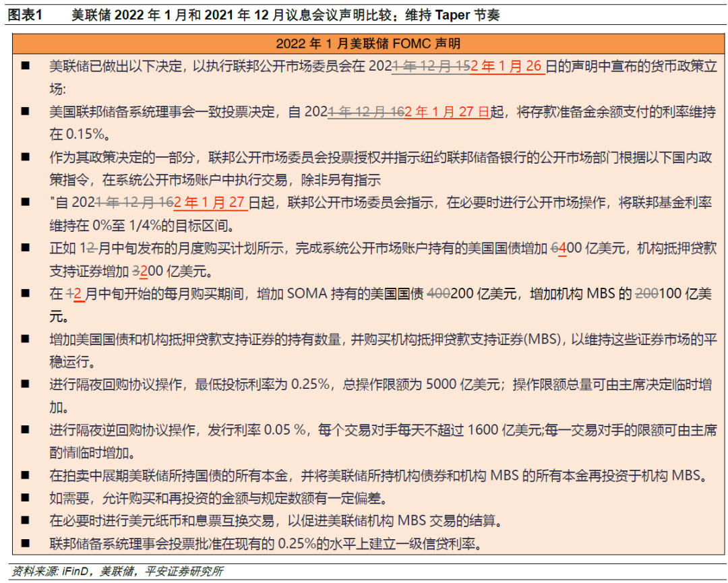Screen dimensions: 728x583
Task: Click the line "维持在 0%至 1/4%的目标区间。"
Action: click(142, 225)
